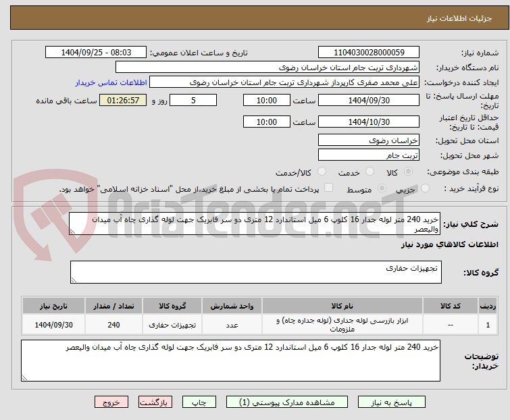Click the شماره نیاز field 1104030028000059
Image resolution: width=510 pixels, height=420 pixels.
[369, 53]
